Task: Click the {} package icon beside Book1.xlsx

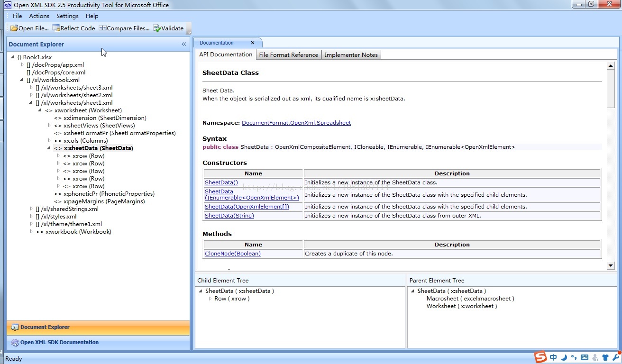Action: coord(19,57)
